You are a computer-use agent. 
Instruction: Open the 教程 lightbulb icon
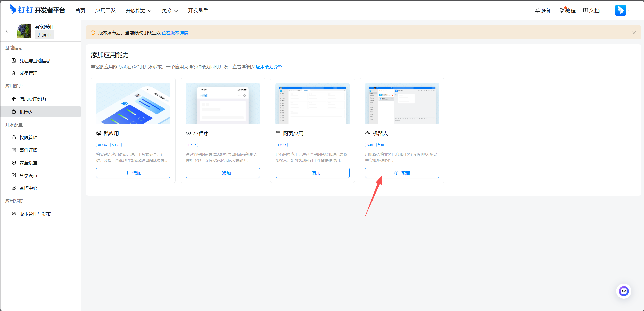pos(561,10)
